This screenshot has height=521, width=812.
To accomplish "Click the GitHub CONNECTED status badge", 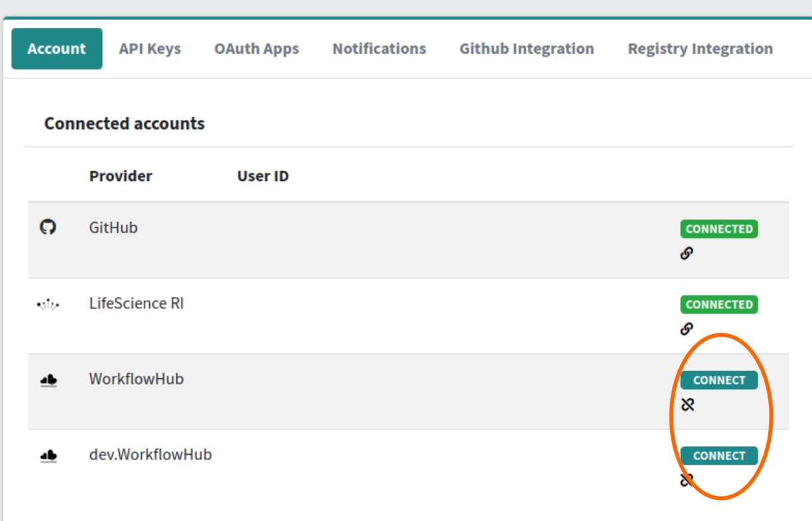I will point(719,229).
